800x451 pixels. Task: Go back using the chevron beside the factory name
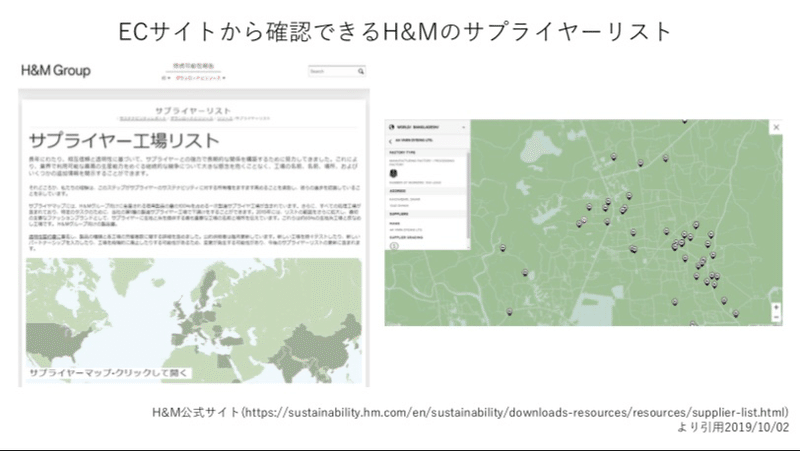391,141
